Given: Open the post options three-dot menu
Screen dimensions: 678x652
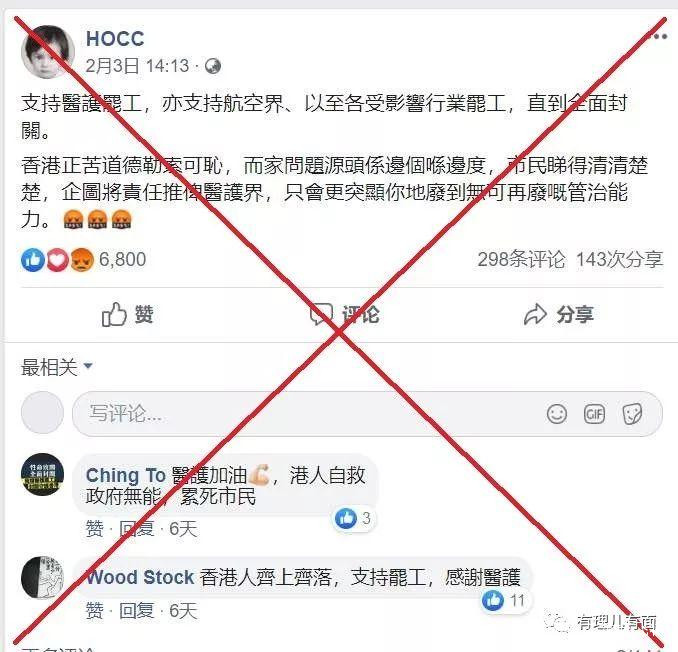Looking at the screenshot, I should click(x=657, y=36).
